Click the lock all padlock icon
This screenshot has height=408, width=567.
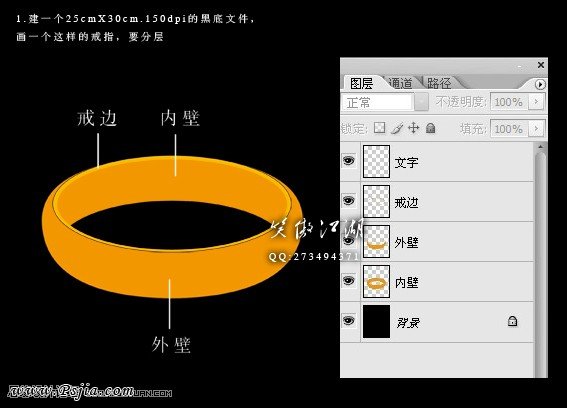coord(430,128)
